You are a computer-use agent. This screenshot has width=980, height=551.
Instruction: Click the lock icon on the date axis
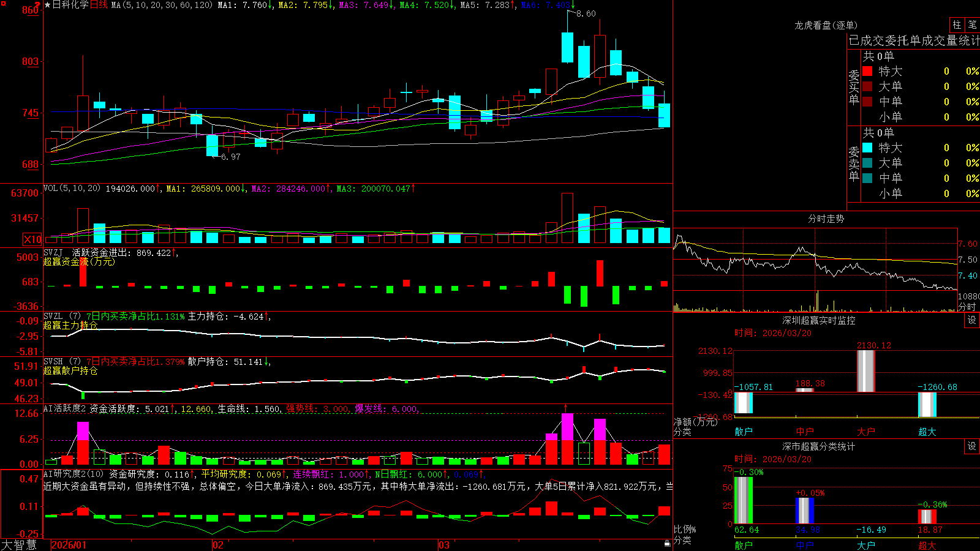pos(668,544)
